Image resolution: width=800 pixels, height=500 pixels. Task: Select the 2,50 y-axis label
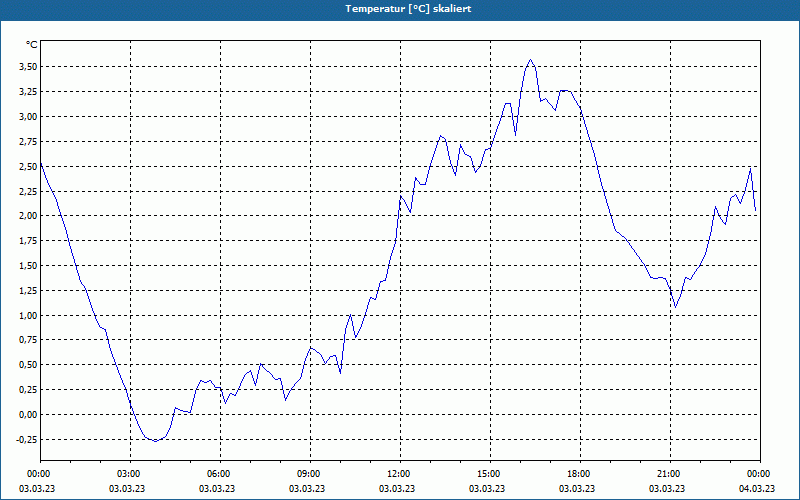point(28,166)
